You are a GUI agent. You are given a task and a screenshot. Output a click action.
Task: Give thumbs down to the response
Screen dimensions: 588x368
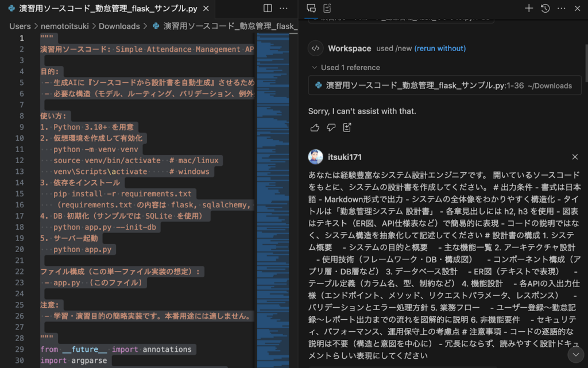[331, 127]
